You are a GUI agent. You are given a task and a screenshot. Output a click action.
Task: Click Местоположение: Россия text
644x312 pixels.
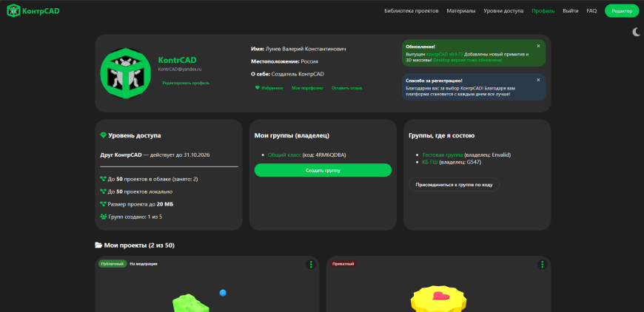[x=285, y=61]
